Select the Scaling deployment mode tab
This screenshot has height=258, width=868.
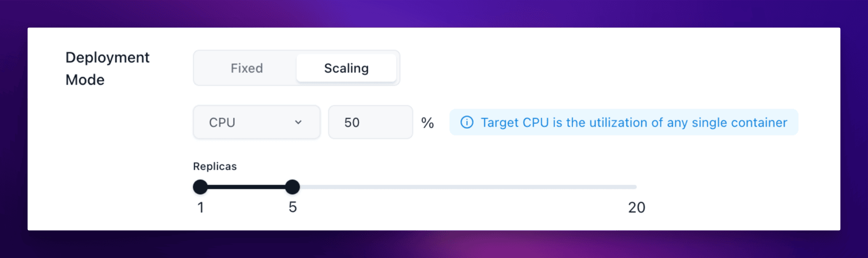click(x=346, y=68)
